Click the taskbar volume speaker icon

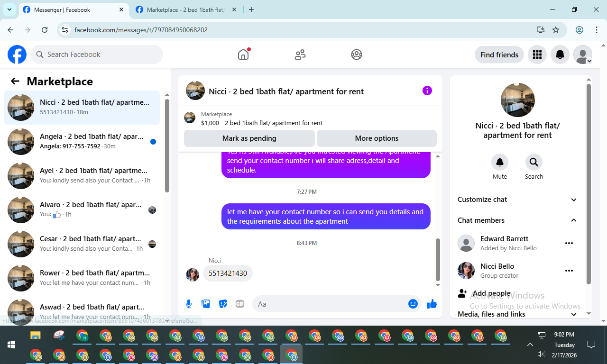click(x=541, y=354)
